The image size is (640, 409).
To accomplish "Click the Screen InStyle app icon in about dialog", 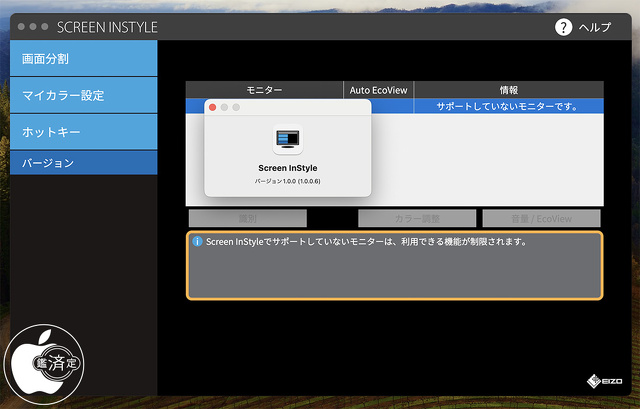I will click(x=288, y=139).
